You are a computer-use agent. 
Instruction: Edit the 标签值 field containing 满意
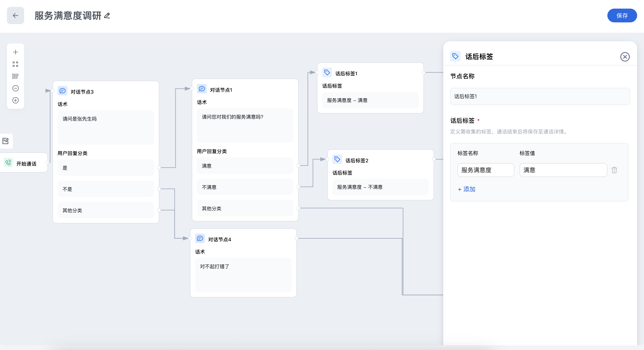(563, 170)
